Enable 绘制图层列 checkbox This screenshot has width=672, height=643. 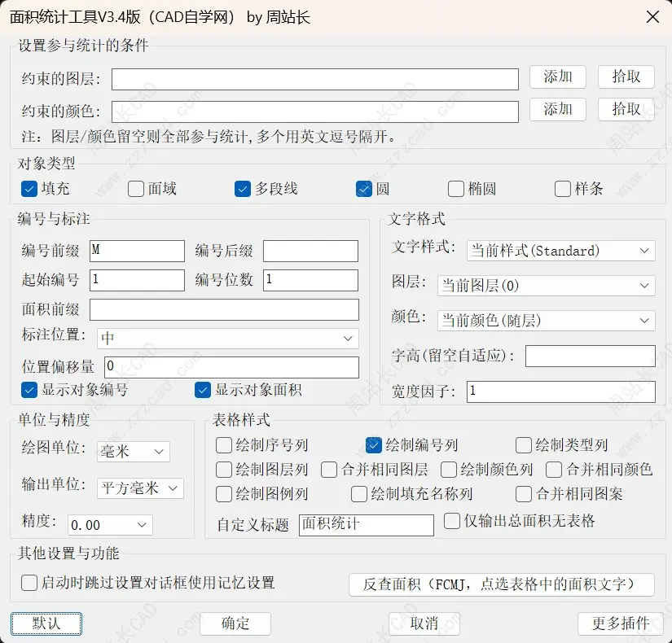click(x=224, y=470)
